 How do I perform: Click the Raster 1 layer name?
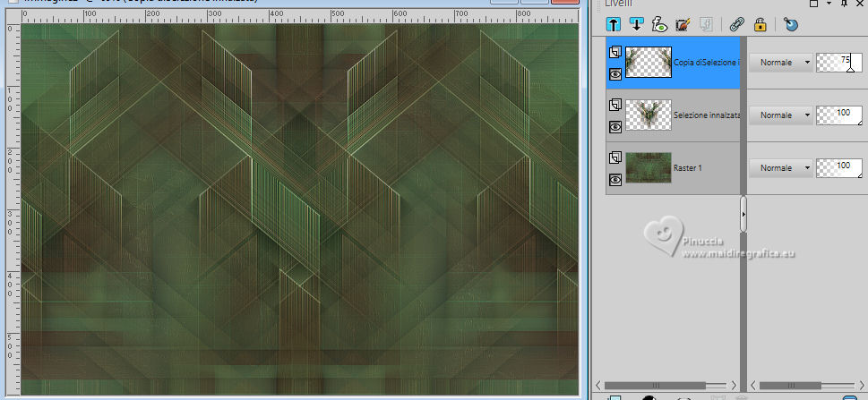(688, 167)
